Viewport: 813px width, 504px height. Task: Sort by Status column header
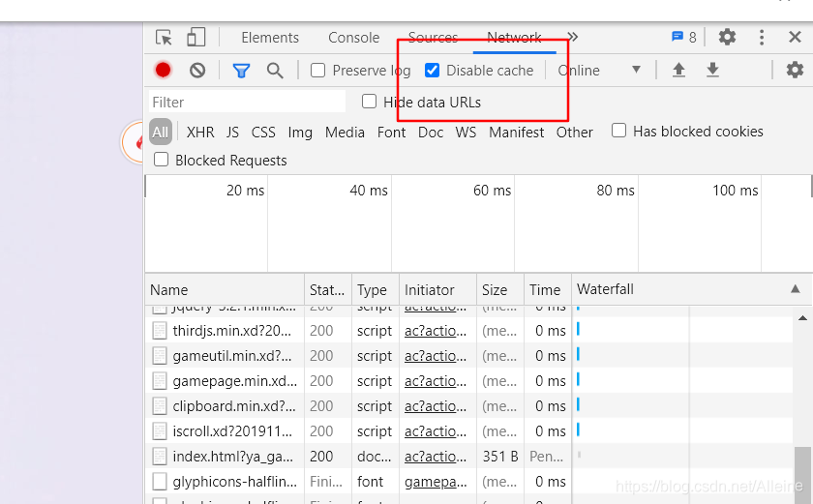point(328,289)
